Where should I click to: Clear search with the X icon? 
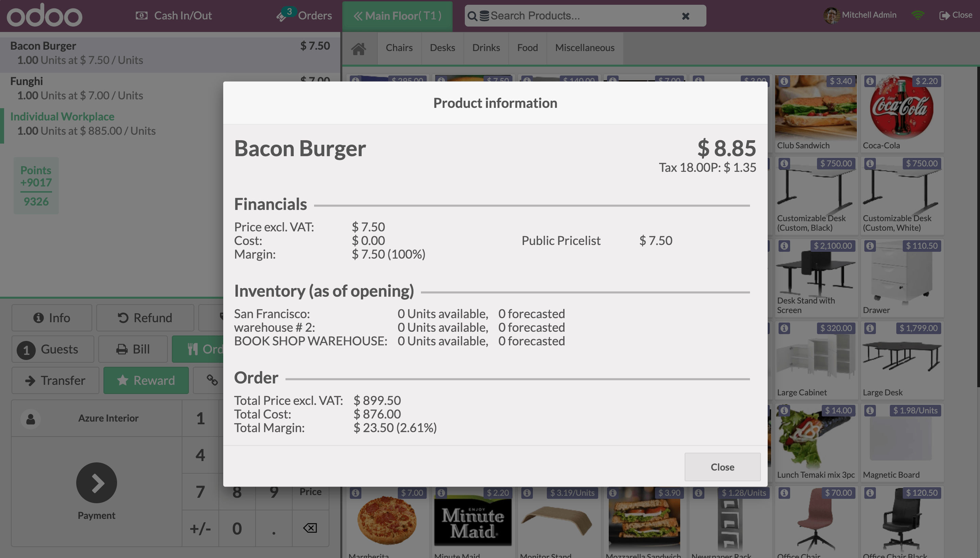(x=685, y=16)
